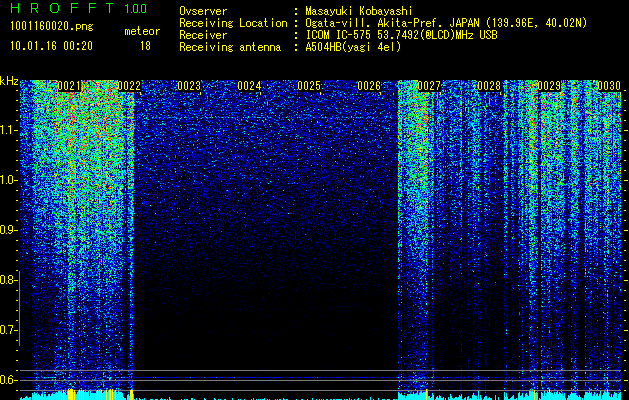Click the meteor label
This screenshot has width=629, height=400.
(x=142, y=31)
